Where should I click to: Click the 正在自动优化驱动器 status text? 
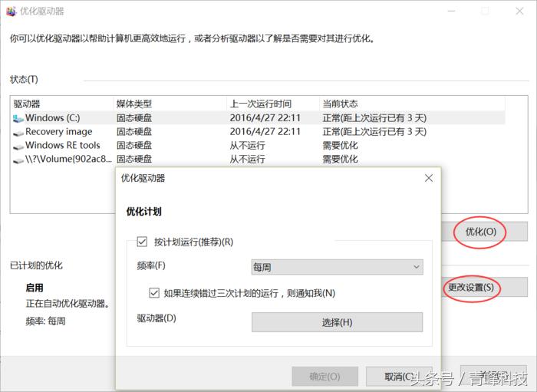[x=68, y=303]
